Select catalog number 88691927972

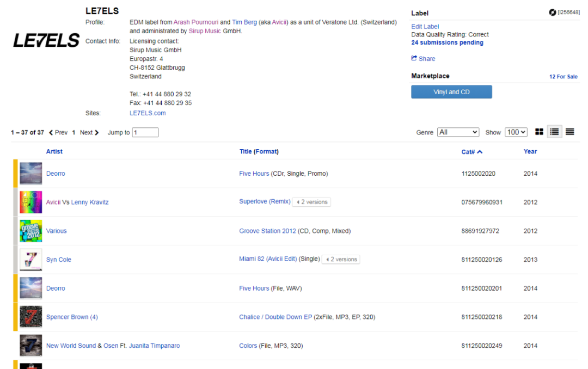tap(480, 231)
